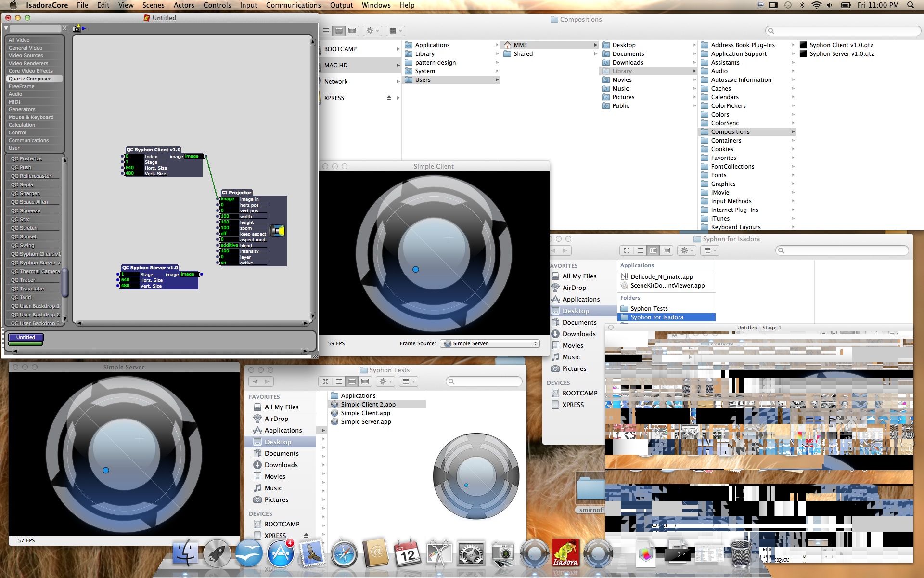
Task: Click the Bluetooth menu bar icon
Action: pyautogui.click(x=802, y=5)
